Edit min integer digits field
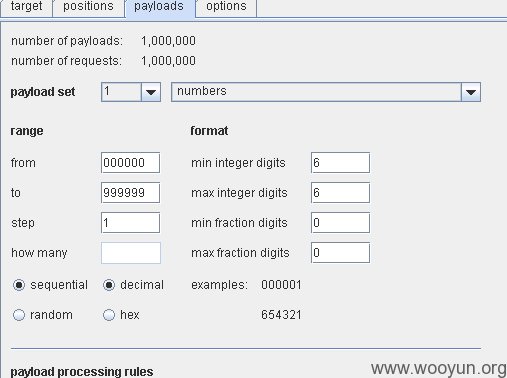The height and width of the screenshot is (378, 507). [340, 163]
